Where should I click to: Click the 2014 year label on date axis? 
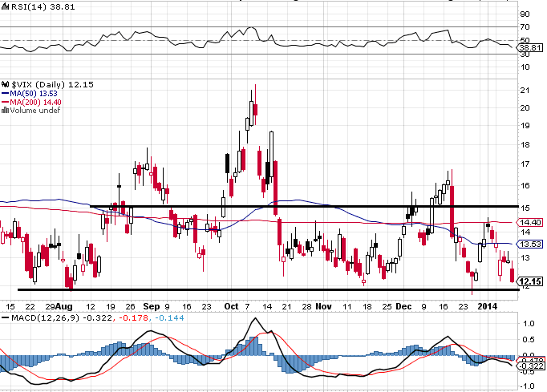click(488, 306)
